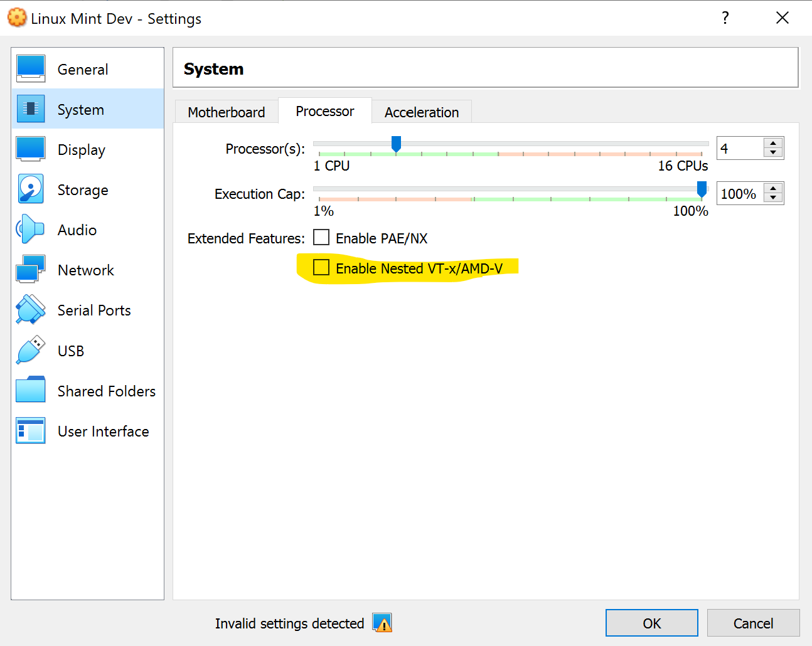Select Network category label
812x646 pixels.
86,270
